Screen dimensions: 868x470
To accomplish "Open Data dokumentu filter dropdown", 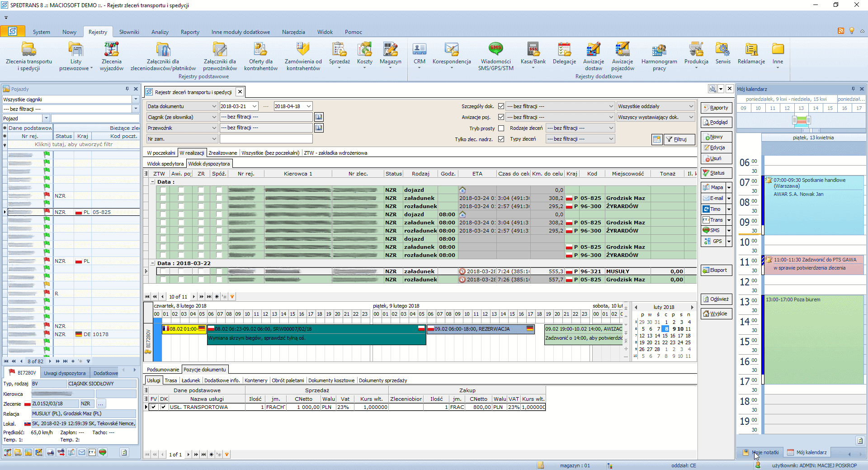I will pyautogui.click(x=214, y=106).
